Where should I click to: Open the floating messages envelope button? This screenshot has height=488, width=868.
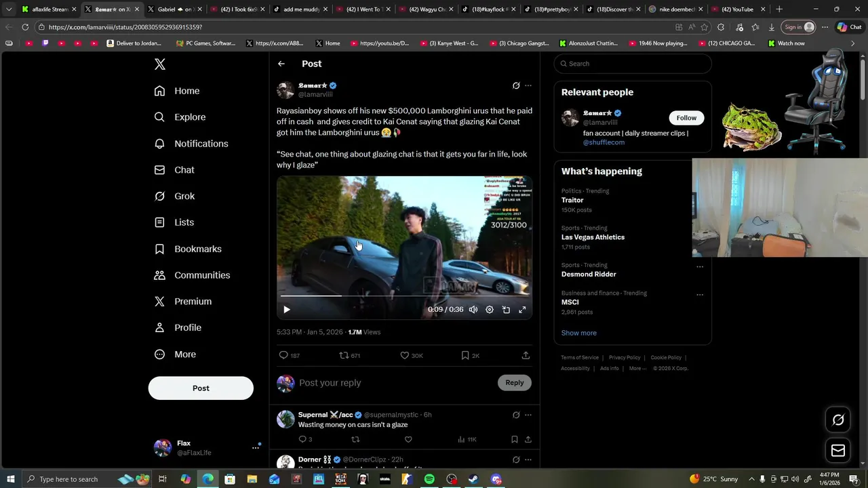click(x=838, y=451)
